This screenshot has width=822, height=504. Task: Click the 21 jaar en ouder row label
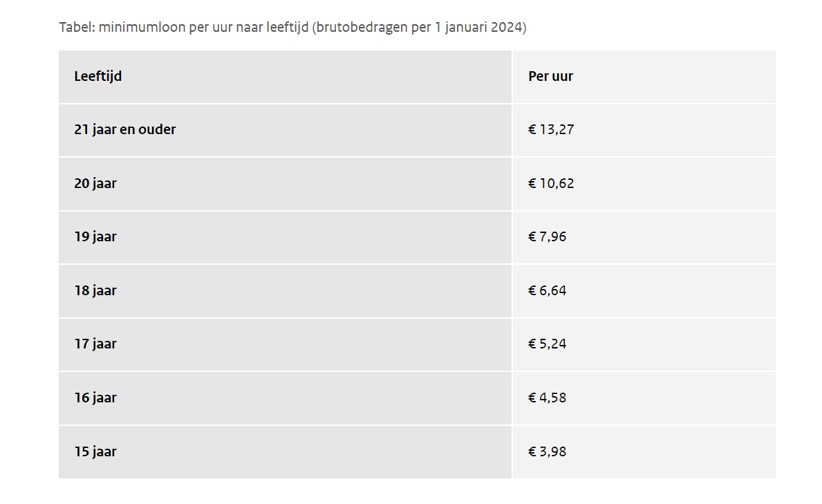[124, 129]
